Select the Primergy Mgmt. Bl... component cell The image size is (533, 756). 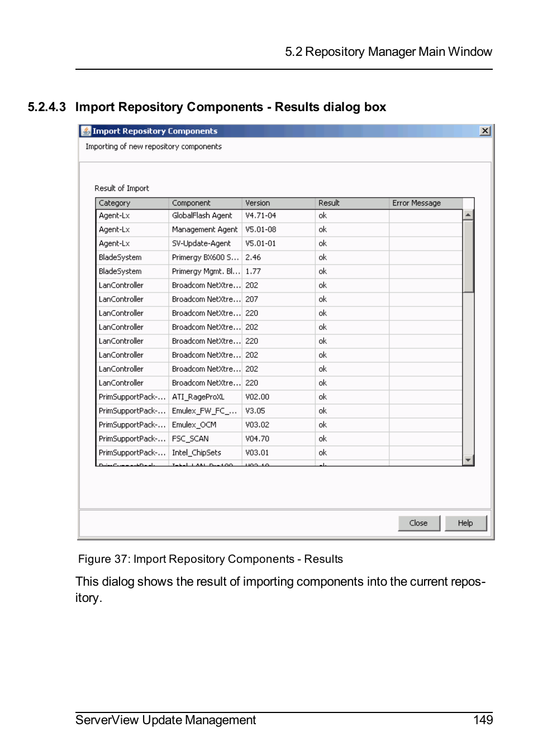pos(206,271)
